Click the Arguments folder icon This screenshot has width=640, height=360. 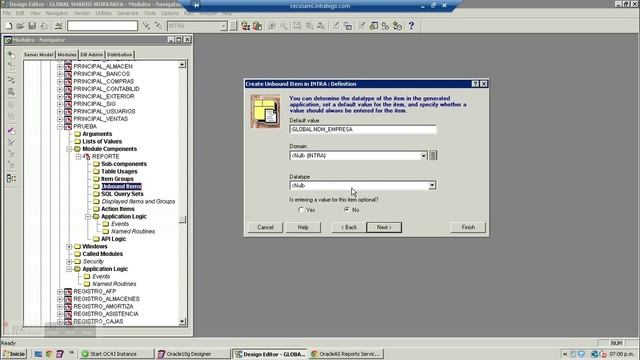[77, 134]
